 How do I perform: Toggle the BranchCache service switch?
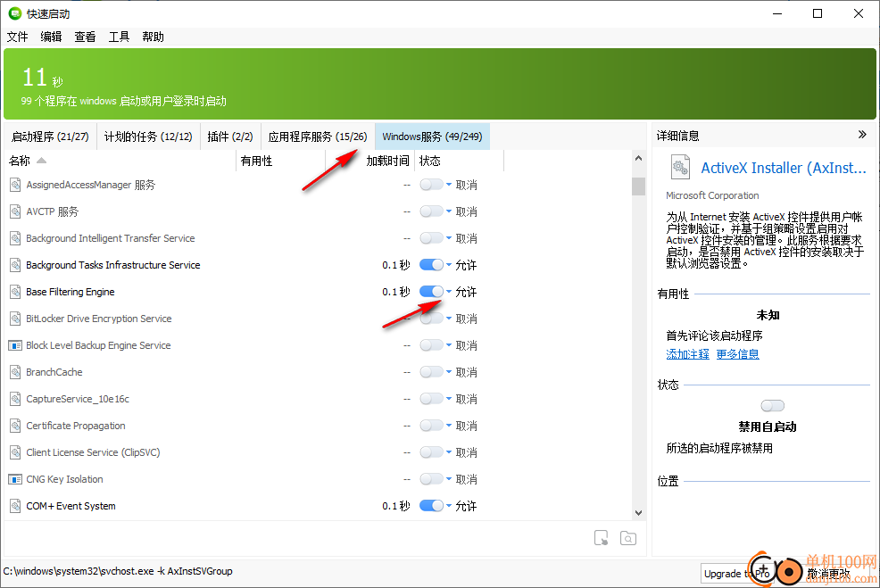click(431, 372)
